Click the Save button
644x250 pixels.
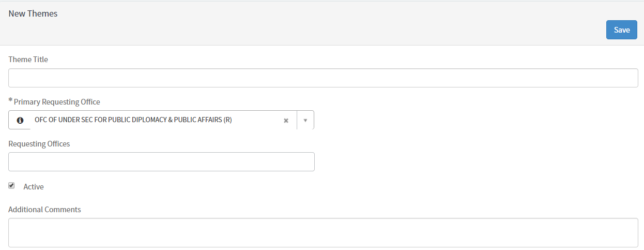point(621,30)
